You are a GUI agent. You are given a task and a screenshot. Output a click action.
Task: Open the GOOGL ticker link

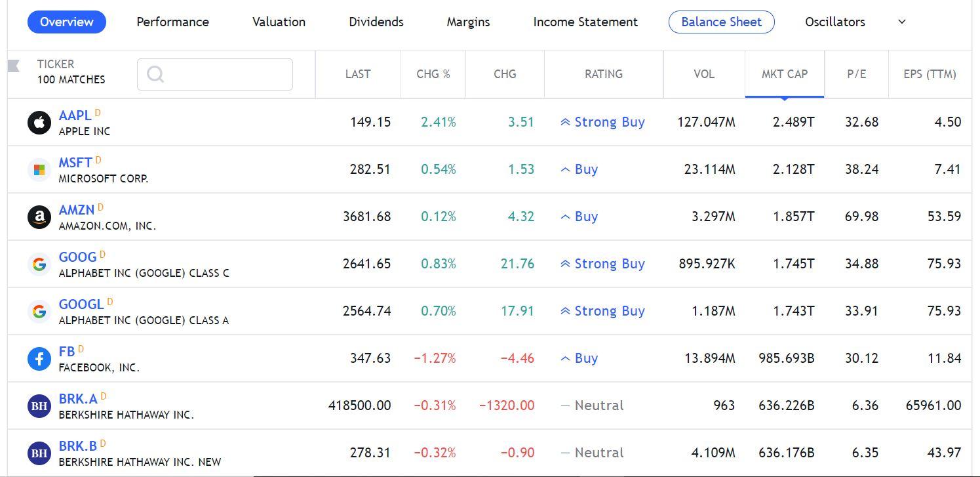81,304
